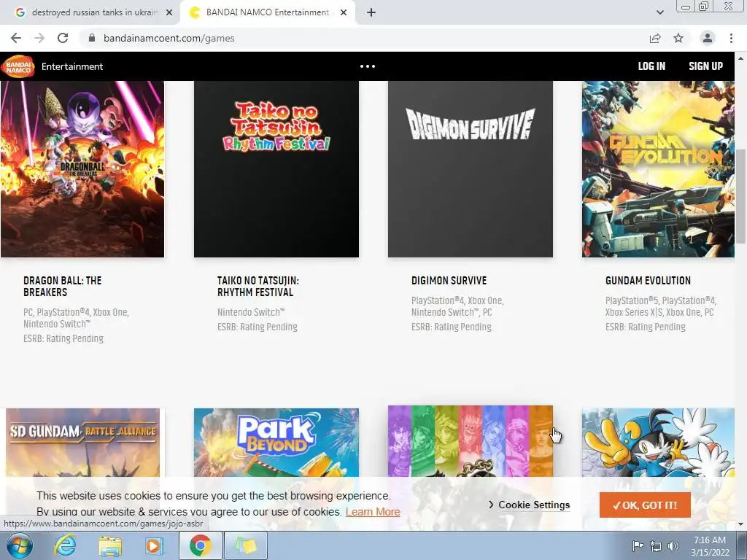The height and width of the screenshot is (560, 747).
Task: Open the colorful JoJo characters game cover
Action: (x=471, y=441)
